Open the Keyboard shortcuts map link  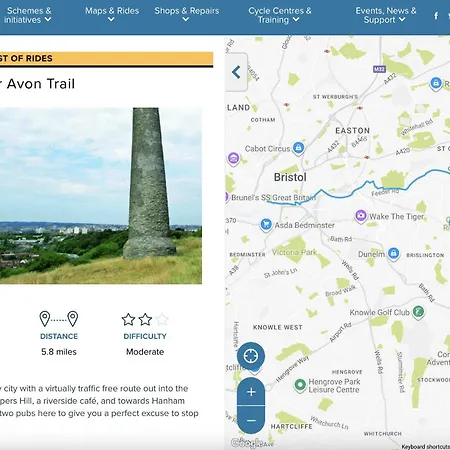click(425, 447)
